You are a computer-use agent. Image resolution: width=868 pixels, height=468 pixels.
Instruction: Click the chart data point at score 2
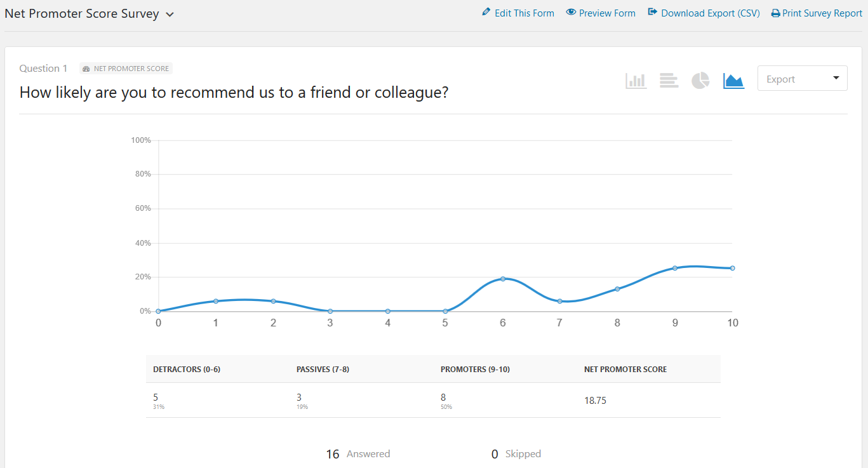click(x=273, y=301)
